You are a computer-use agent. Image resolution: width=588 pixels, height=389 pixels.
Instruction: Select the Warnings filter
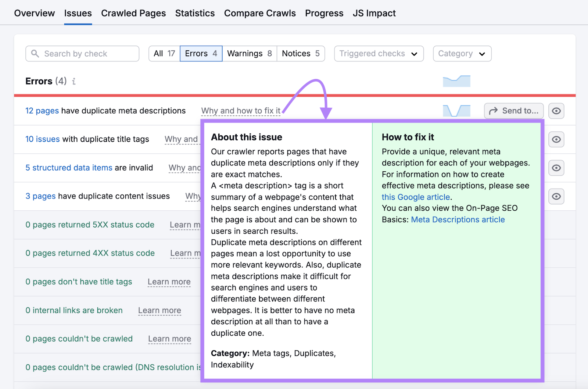pos(250,53)
